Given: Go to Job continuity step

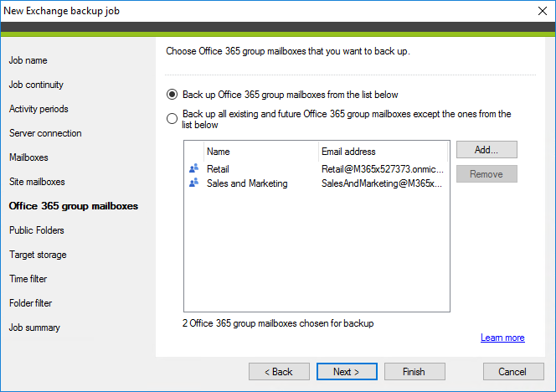Looking at the screenshot, I should pos(36,85).
